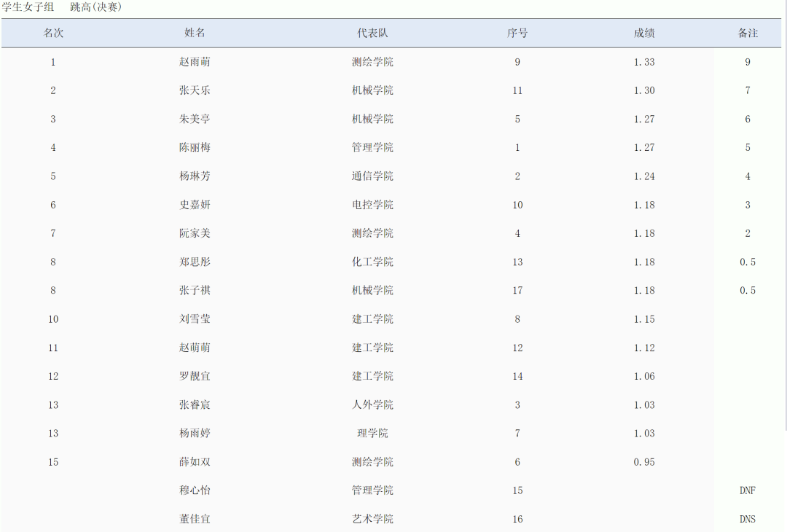Select first-place athlete name 赵雨萌

195,62
